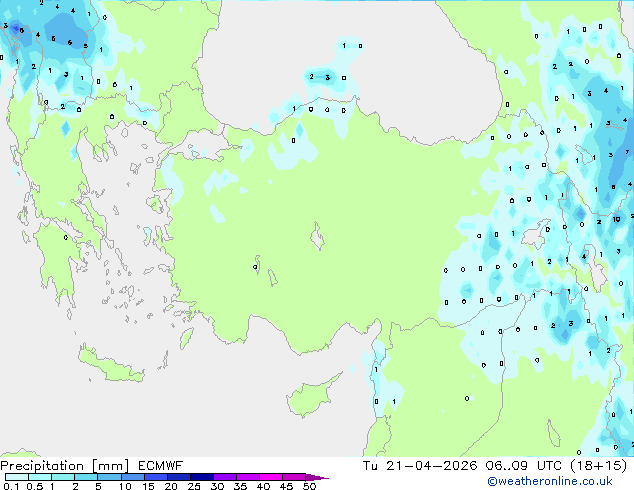Viewport: 634px width, 490px height.
Task: Click the 06..09 UTC time label
Action: point(524,466)
